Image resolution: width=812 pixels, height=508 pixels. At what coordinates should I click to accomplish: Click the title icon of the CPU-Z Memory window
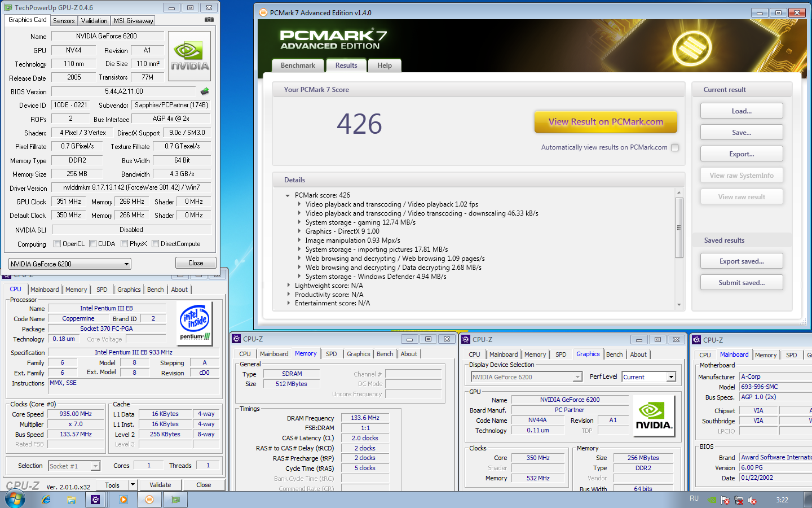237,339
